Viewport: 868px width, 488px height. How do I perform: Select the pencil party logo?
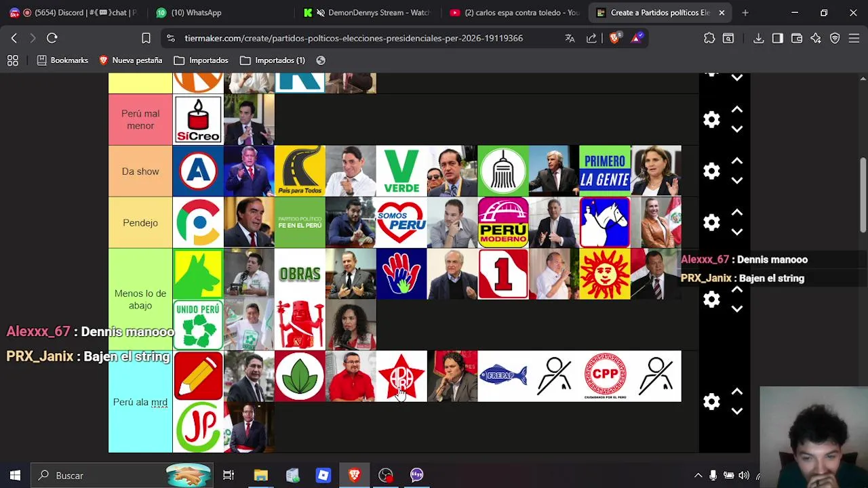[x=198, y=376]
